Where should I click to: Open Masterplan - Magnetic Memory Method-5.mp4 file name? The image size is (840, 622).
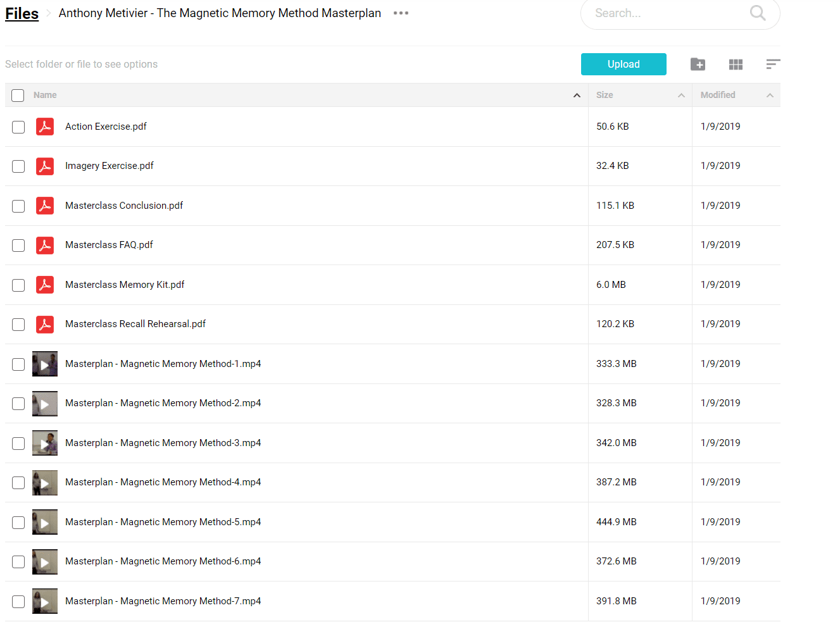point(163,522)
